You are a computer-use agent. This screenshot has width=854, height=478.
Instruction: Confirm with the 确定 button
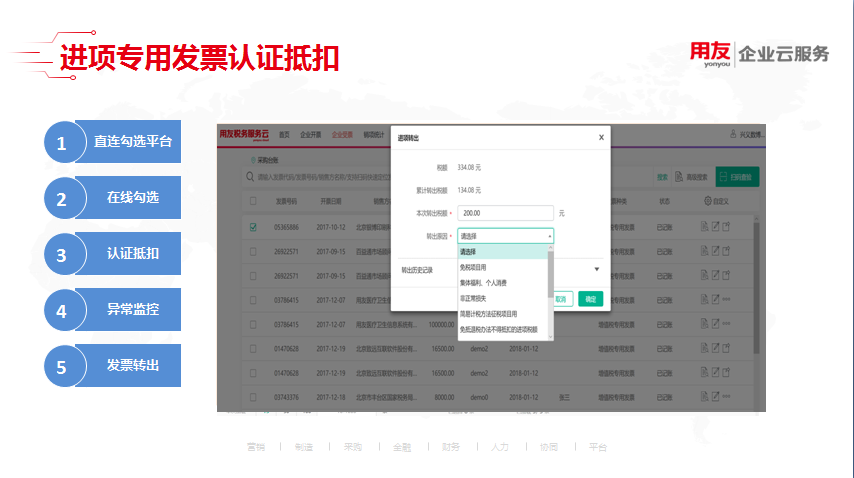590,299
